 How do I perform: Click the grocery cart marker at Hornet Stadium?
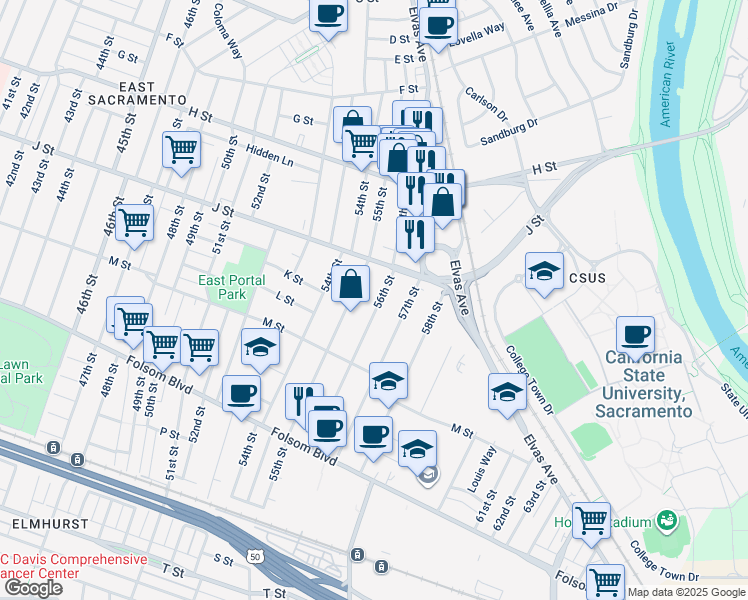592,521
